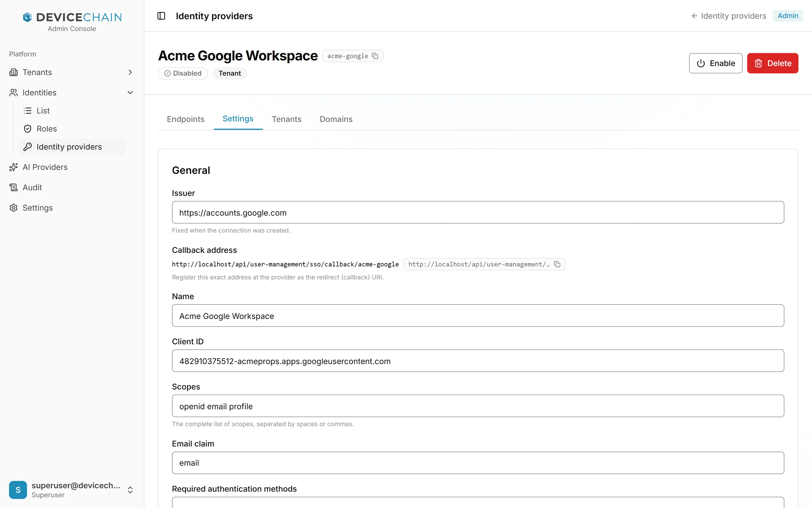Click into the Name field
Viewport: 812px width, 508px height.
click(478, 316)
